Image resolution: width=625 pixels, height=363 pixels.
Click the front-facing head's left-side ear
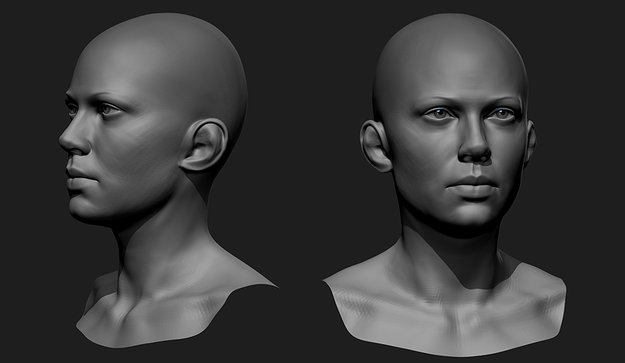tap(375, 146)
